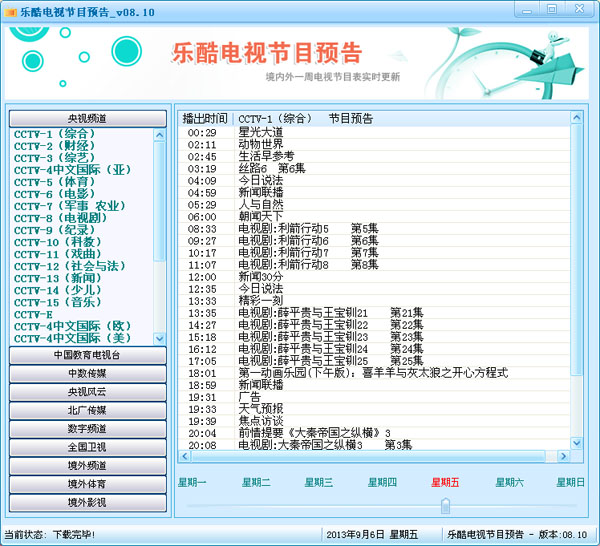Select channel CCTV-14（少儿）
600x546 pixels.
click(58, 290)
